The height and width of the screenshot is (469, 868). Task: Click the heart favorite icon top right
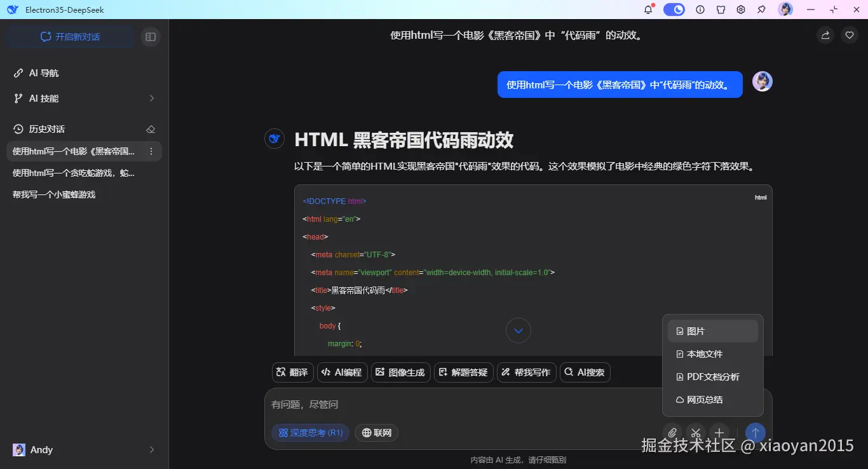point(850,35)
